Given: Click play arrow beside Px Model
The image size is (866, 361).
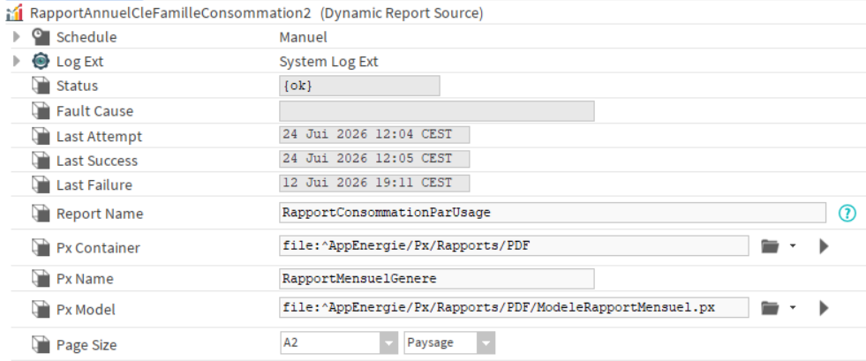Looking at the screenshot, I should [824, 308].
